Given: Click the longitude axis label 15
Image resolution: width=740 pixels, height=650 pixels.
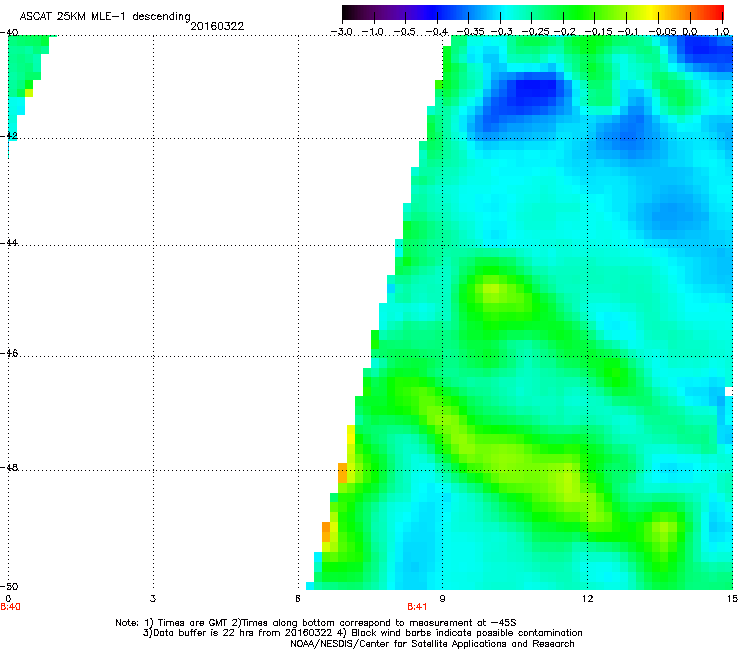Looking at the screenshot, I should pyautogui.click(x=732, y=599).
